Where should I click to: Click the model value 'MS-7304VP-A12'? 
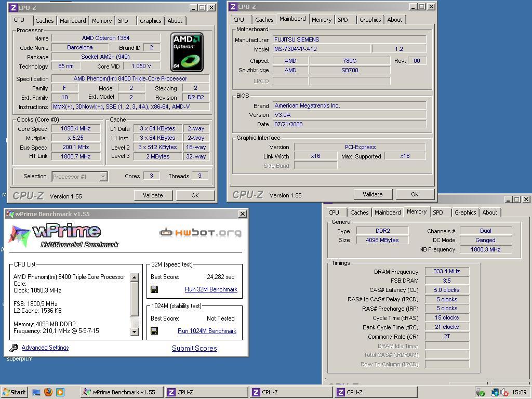click(x=321, y=49)
